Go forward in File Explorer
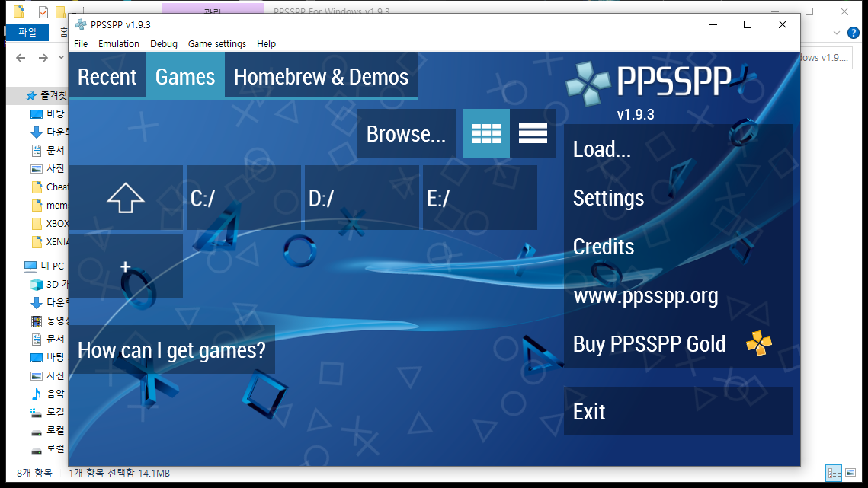Viewport: 868px width, 488px height. pos(43,58)
